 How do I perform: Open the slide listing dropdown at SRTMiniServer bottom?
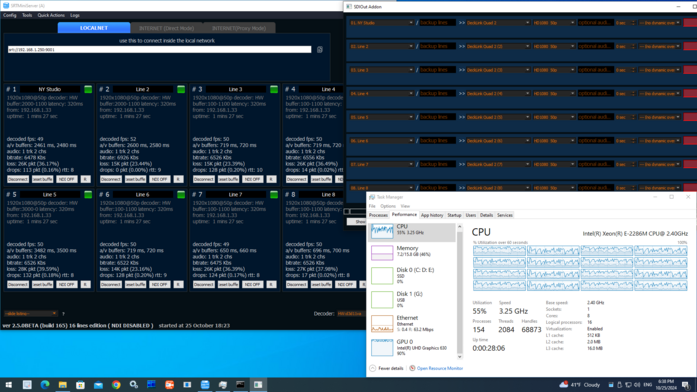coord(31,314)
